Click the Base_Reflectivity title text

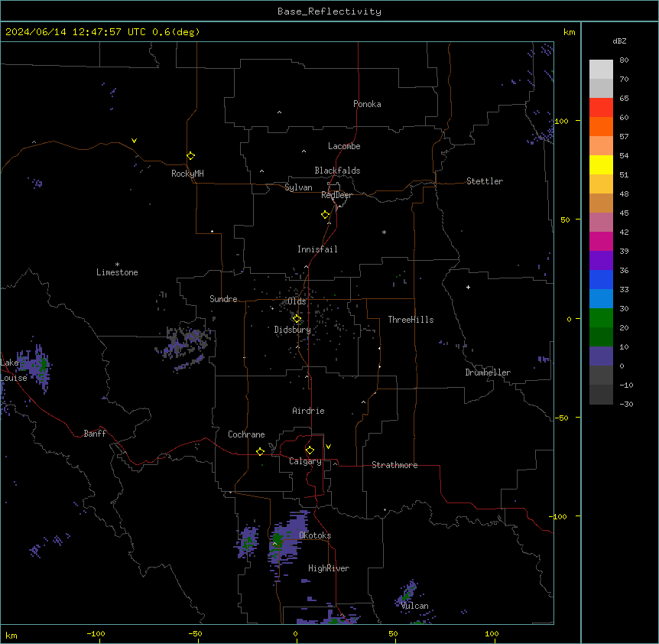[329, 11]
